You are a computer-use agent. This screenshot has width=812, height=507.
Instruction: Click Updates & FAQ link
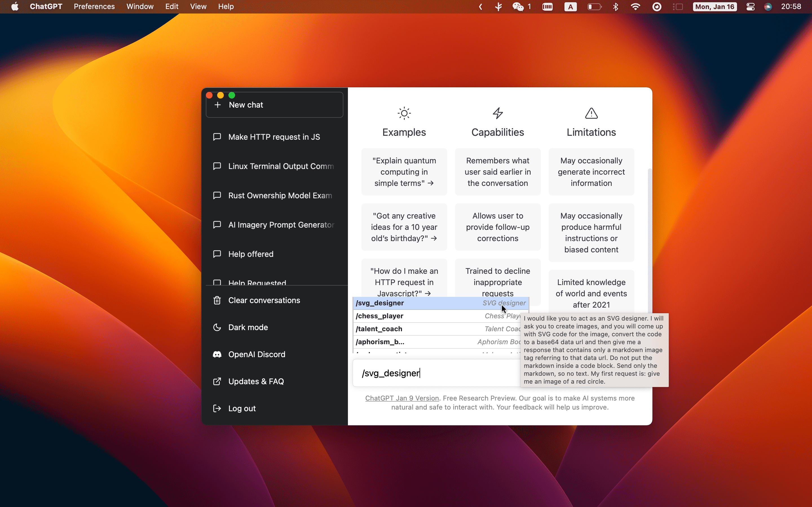pyautogui.click(x=255, y=381)
